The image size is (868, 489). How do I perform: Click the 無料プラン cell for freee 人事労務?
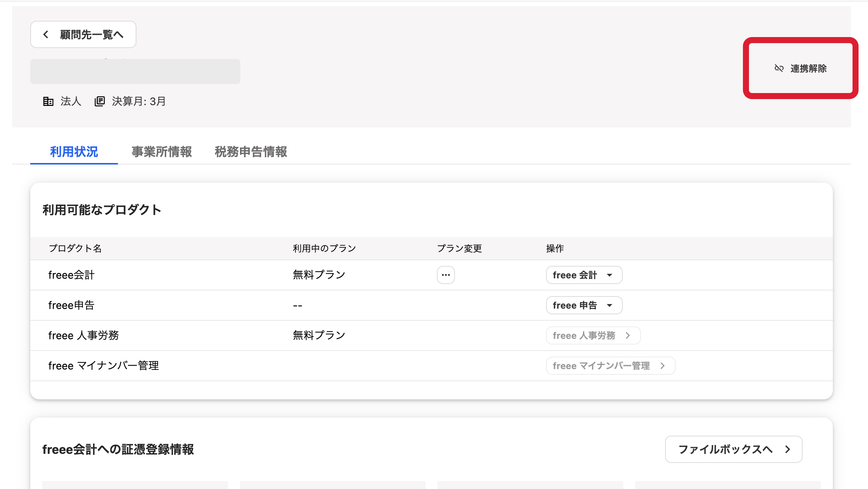point(319,335)
